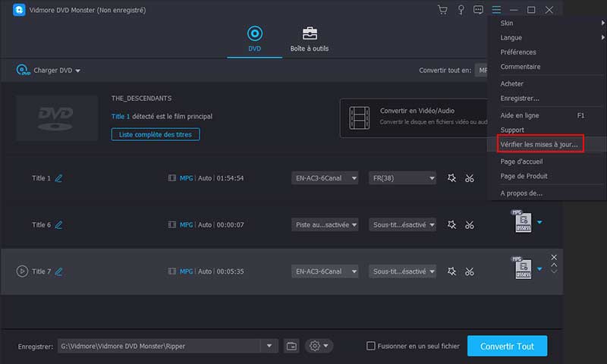Click the effects star icon for Title 7

[451, 271]
